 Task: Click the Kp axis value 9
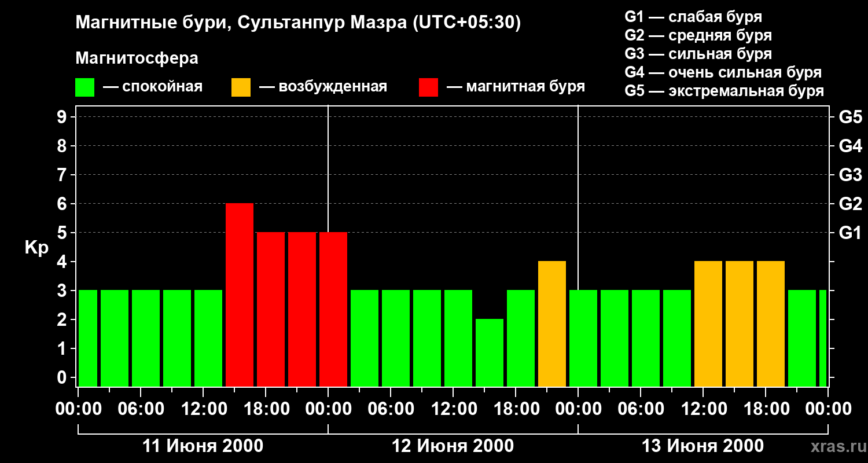pyautogui.click(x=63, y=117)
